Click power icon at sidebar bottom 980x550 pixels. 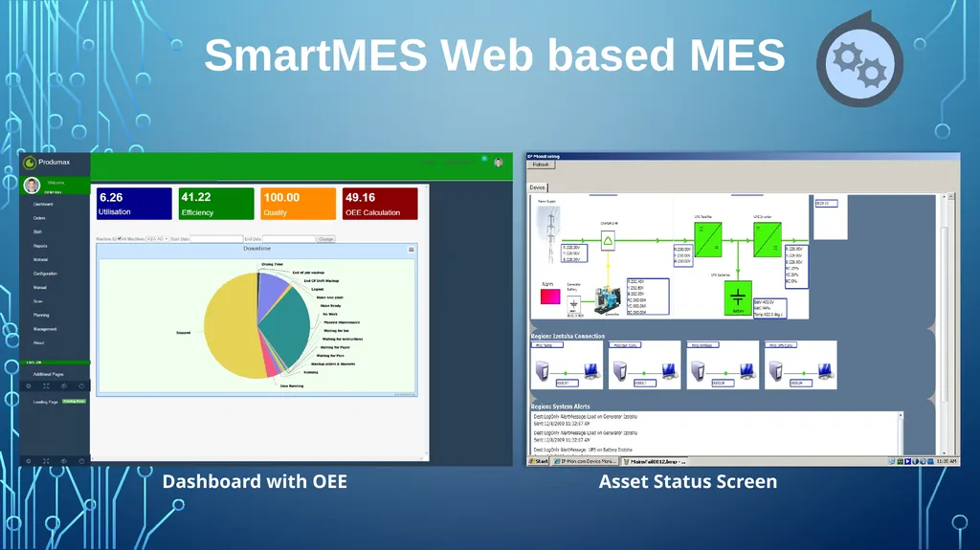coord(81,461)
